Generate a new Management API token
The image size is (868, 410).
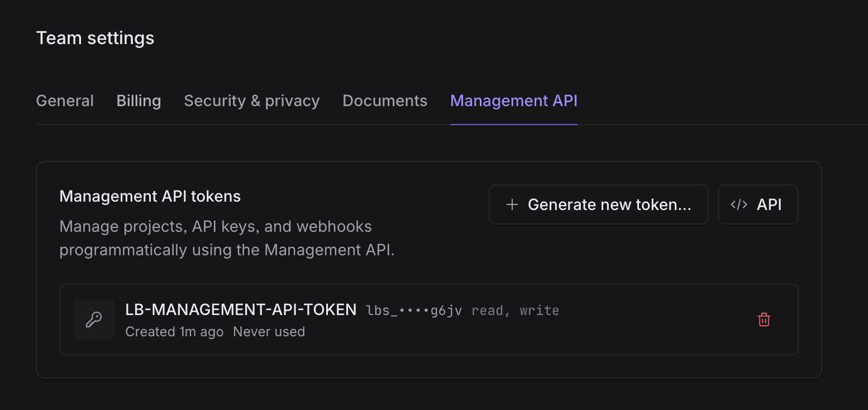(598, 204)
